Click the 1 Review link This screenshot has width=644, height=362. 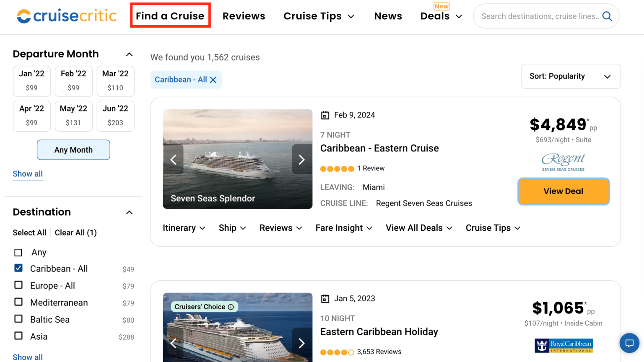[371, 168]
